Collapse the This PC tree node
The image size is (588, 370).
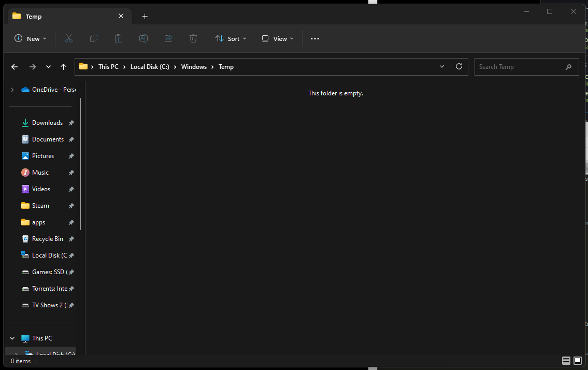coord(12,338)
